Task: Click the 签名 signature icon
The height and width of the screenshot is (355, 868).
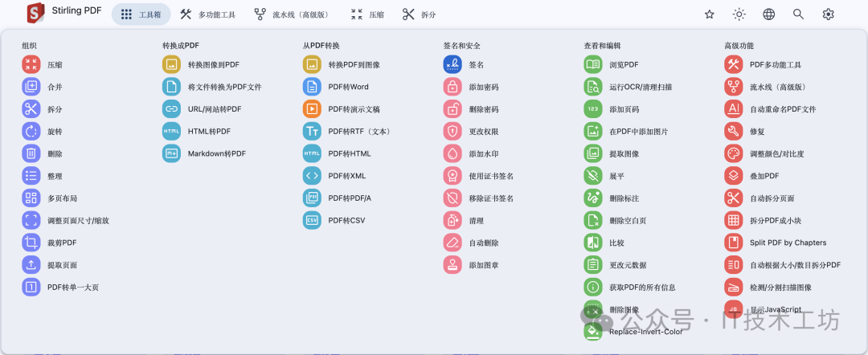Action: click(x=452, y=65)
